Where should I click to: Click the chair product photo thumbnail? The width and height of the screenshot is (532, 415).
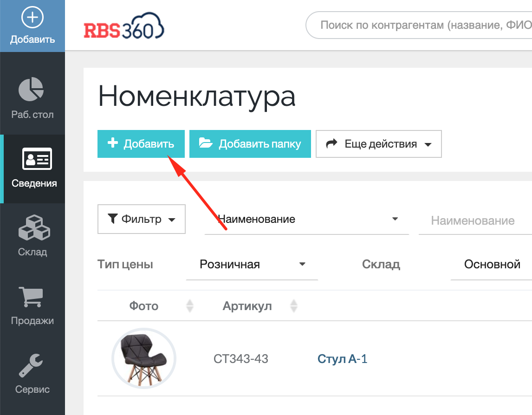point(143,359)
